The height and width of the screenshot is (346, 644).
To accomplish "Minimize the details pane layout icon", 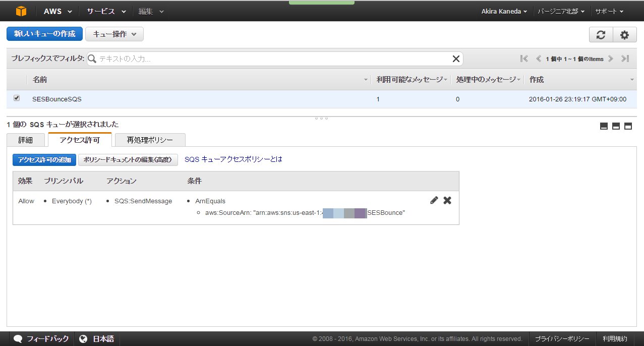I will (604, 126).
